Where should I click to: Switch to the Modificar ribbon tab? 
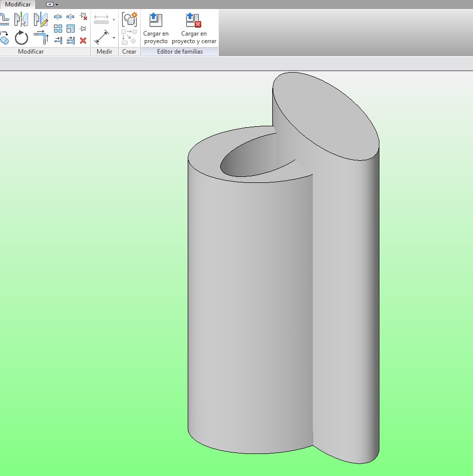click(18, 5)
